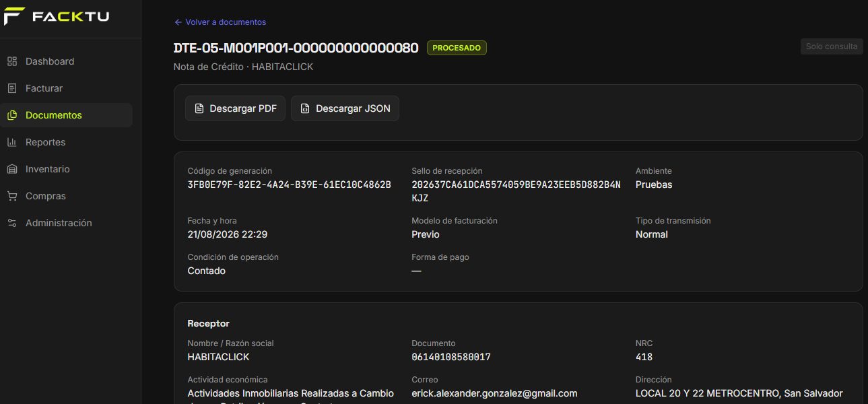Click the Modelo de facturación value Previo

pyautogui.click(x=426, y=234)
